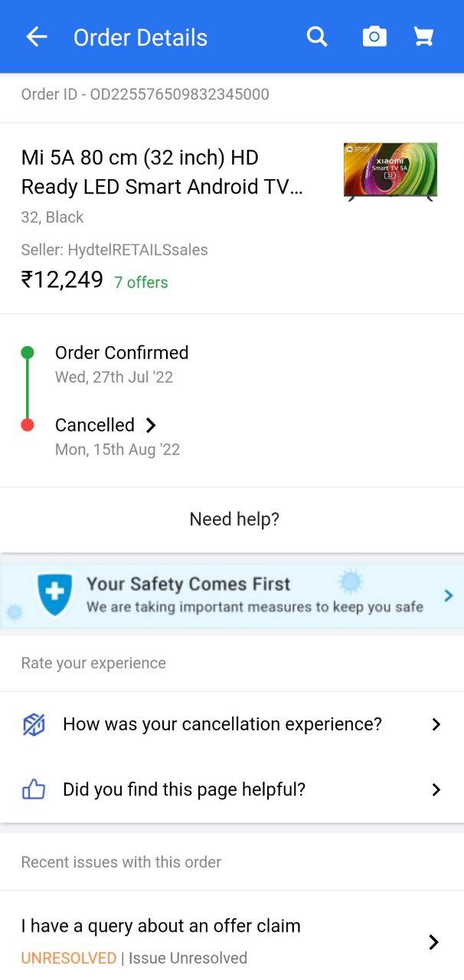Viewport: 464px width, 980px height.
Task: Tap the back arrow icon
Action: pos(36,37)
